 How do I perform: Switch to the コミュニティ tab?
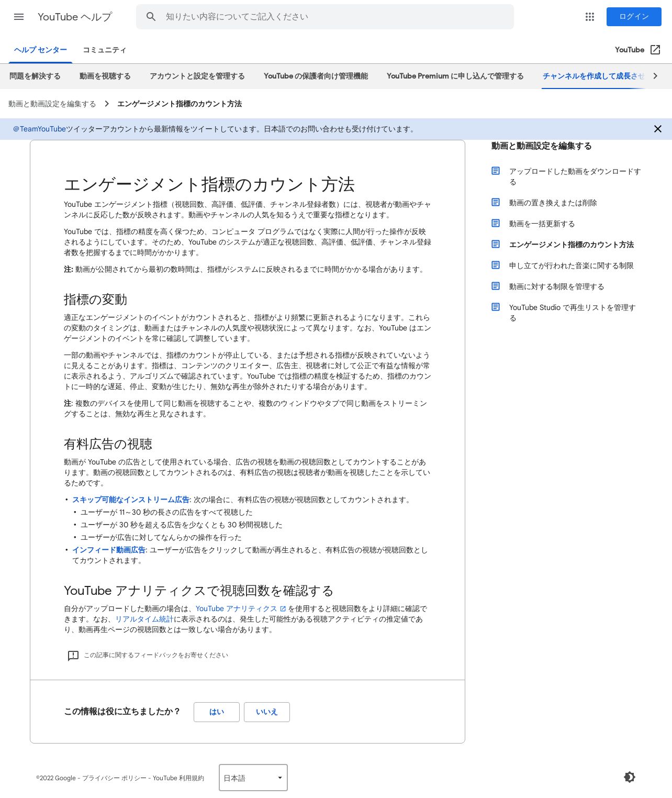[x=105, y=50]
